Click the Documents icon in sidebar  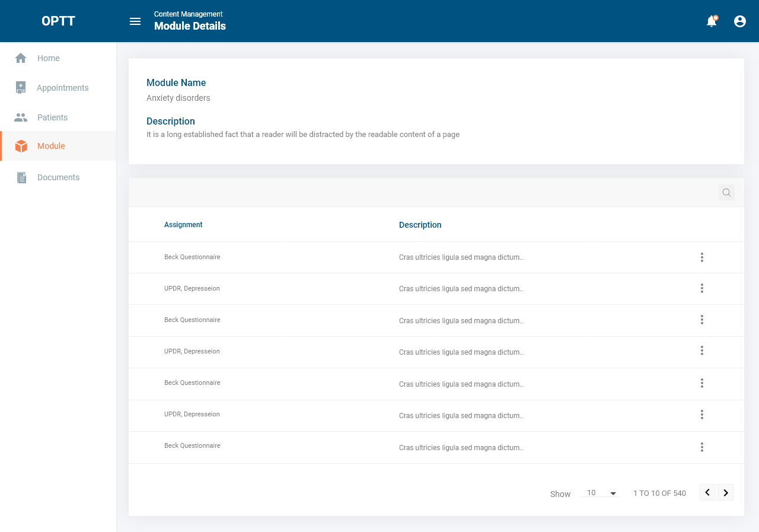[21, 177]
